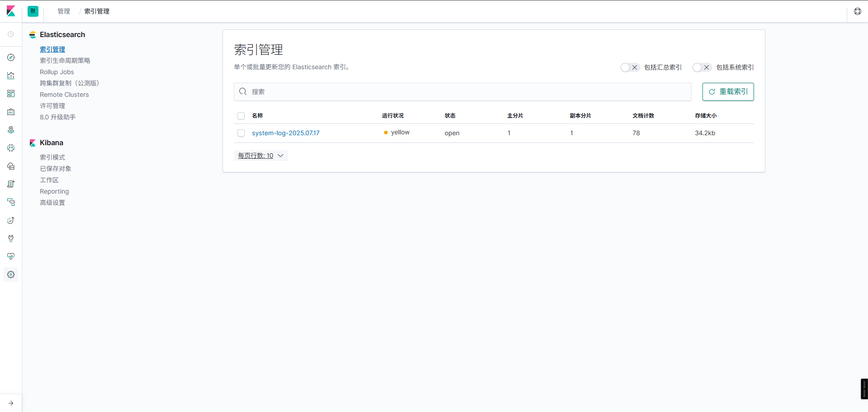Viewport: 868px width, 412px height.
Task: Click the 重载索引 button
Action: (x=728, y=91)
